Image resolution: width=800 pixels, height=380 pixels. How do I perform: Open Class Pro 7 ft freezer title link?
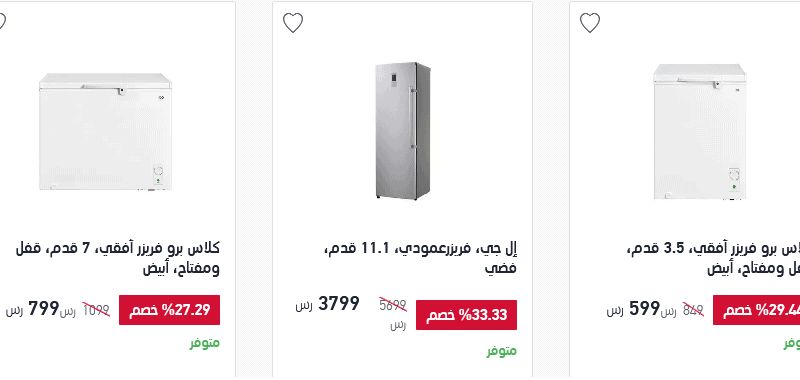coord(117,258)
